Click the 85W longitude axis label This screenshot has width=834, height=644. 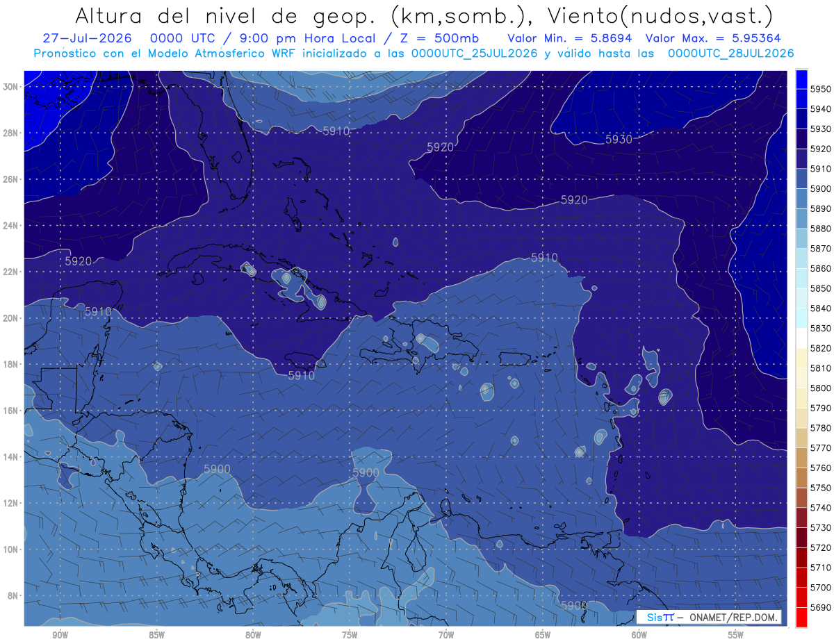(156, 635)
